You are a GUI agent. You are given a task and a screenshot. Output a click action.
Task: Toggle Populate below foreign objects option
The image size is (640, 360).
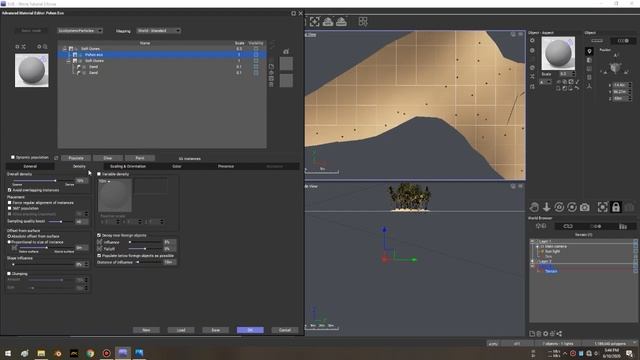click(99, 256)
